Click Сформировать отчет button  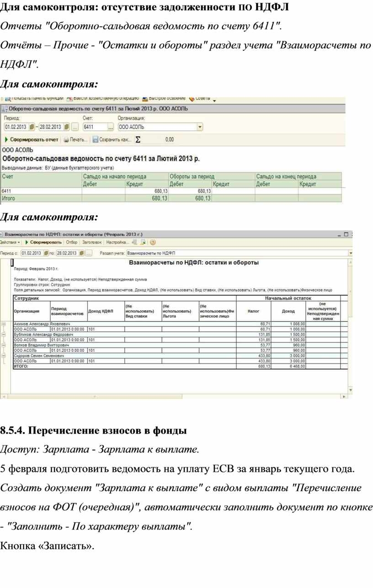(32, 139)
